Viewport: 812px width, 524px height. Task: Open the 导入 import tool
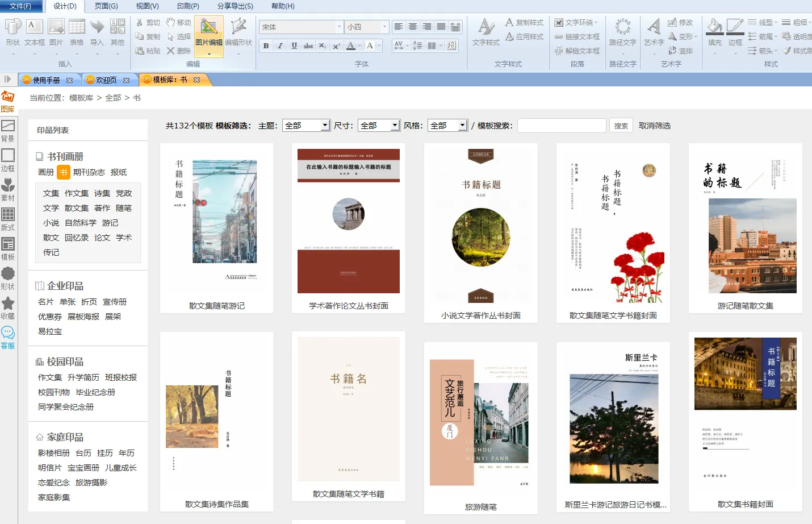coord(97,33)
